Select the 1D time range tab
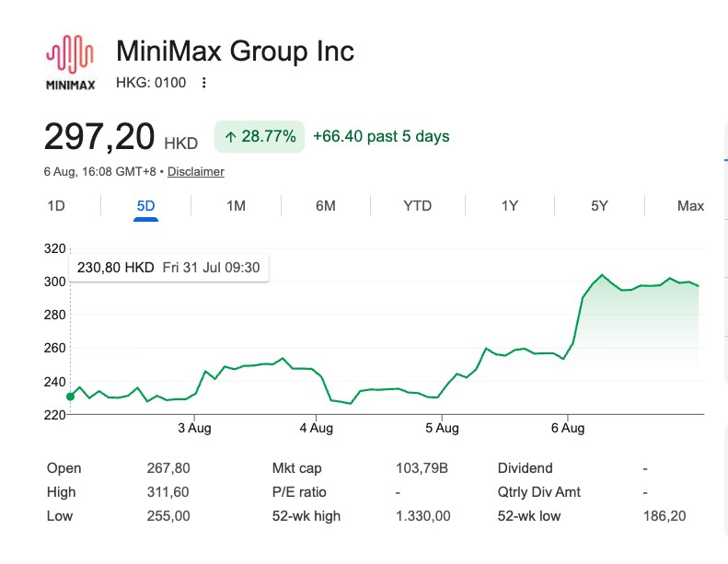Screen dimensions: 728x564 (x=56, y=206)
